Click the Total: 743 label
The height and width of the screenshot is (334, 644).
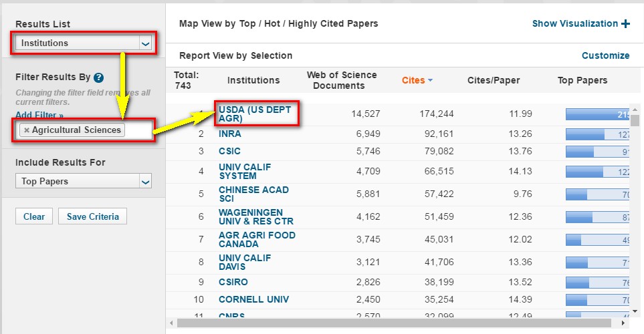pos(186,80)
